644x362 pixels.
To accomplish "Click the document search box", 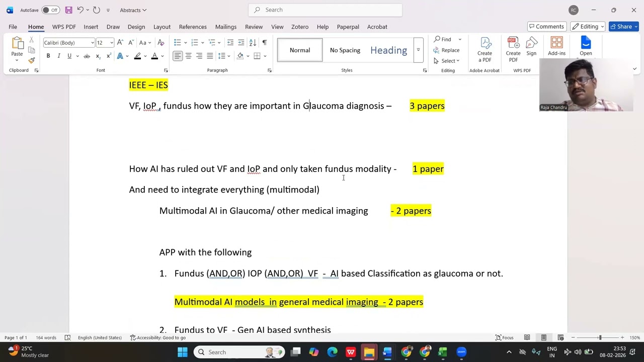I will tap(325, 10).
